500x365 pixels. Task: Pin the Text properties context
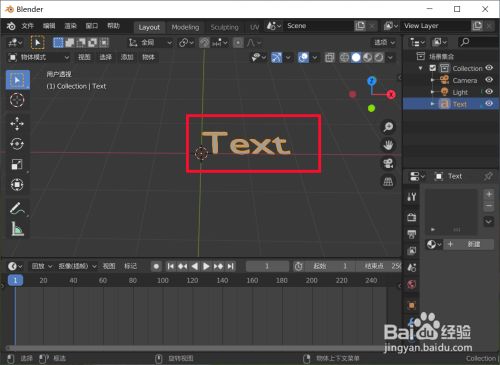tap(488, 176)
